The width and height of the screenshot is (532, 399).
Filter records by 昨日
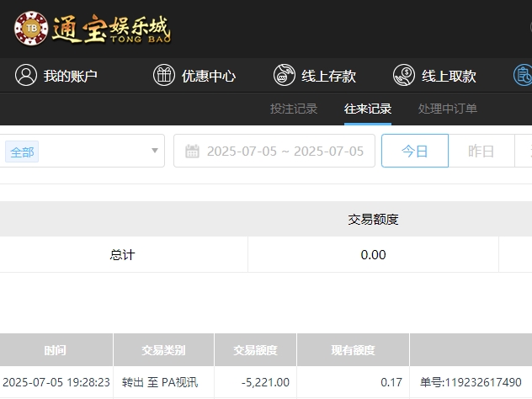(481, 151)
